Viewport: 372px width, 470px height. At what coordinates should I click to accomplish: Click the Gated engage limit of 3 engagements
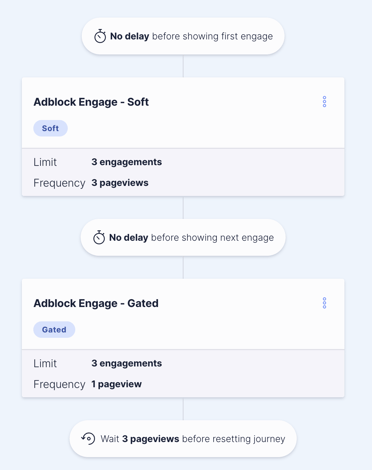click(x=127, y=363)
